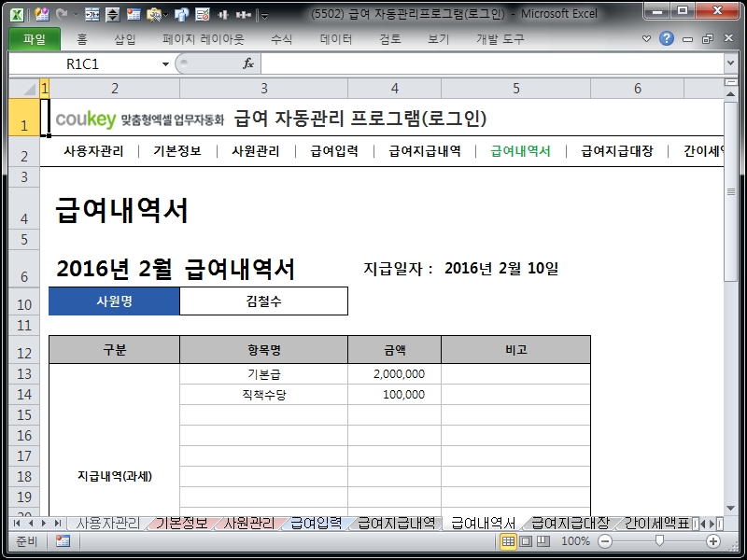The width and height of the screenshot is (747, 560).
Task: Click the macro record icon in status bar
Action: click(x=63, y=541)
